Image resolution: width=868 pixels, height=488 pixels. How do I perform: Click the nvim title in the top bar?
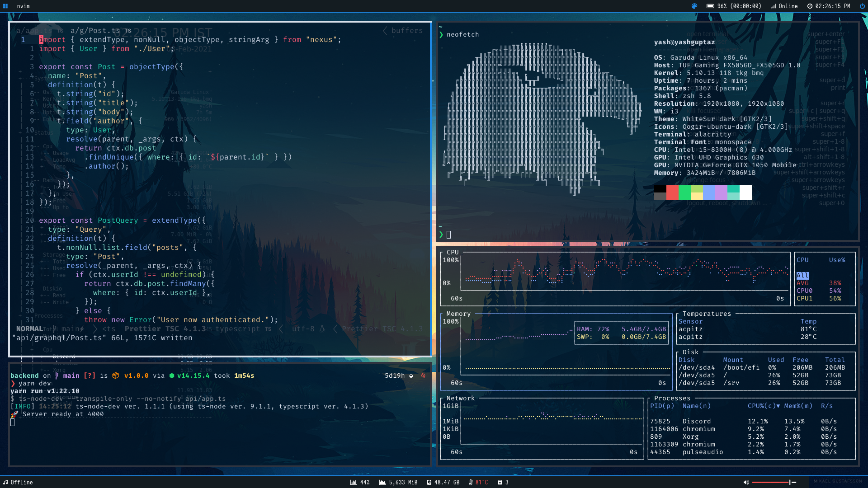tap(23, 6)
